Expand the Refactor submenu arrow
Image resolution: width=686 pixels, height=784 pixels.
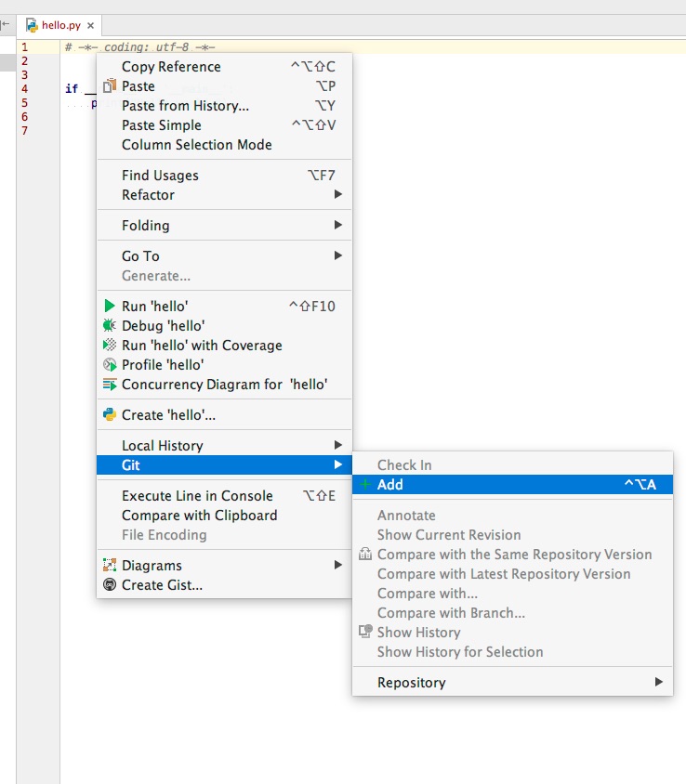point(338,194)
